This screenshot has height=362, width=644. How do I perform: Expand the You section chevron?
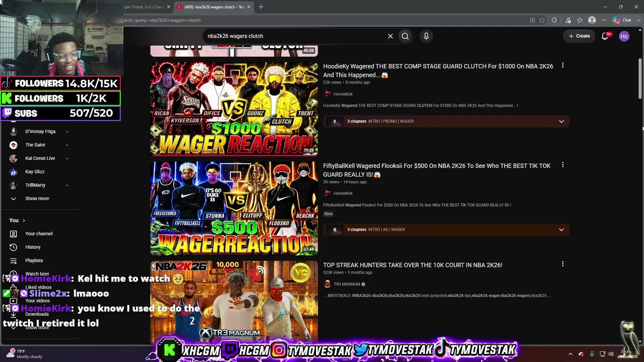24,220
